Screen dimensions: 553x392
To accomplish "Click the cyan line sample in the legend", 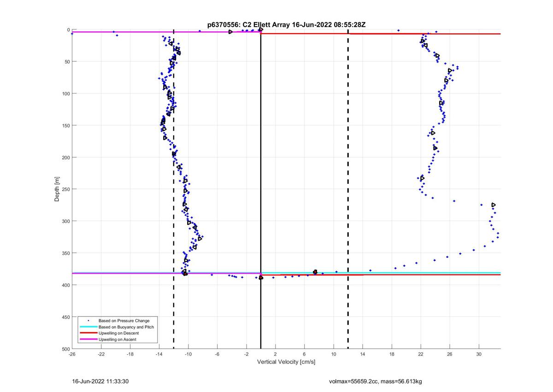I will point(88,327).
